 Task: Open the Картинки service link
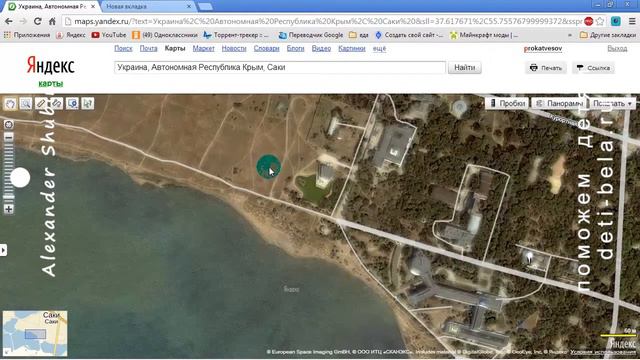tap(352, 48)
